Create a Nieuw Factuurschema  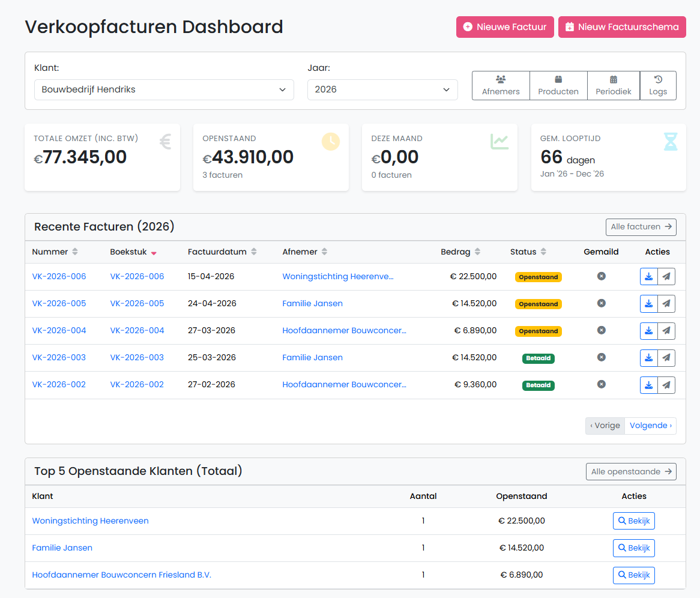click(x=622, y=27)
